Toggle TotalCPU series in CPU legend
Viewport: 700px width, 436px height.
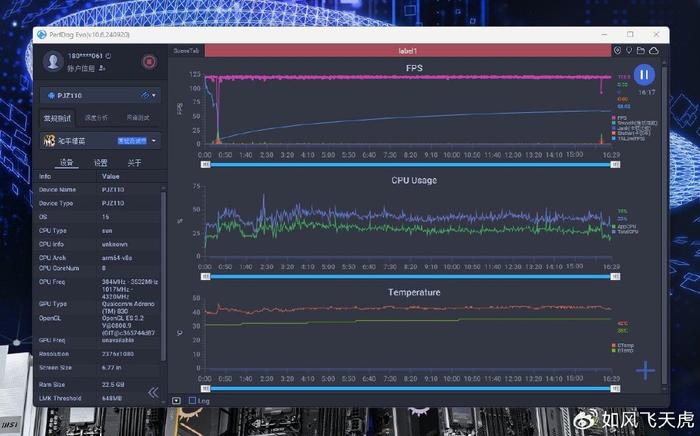click(625, 232)
